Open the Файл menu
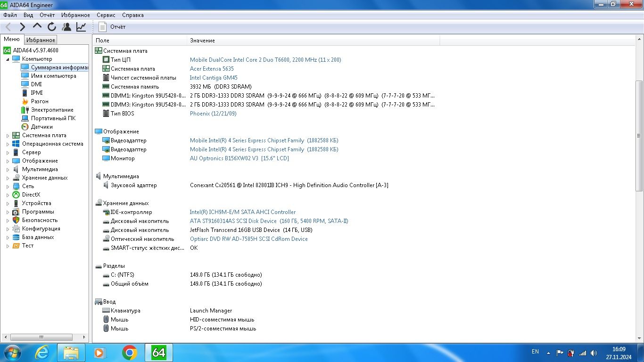The height and width of the screenshot is (362, 644). 10,15
